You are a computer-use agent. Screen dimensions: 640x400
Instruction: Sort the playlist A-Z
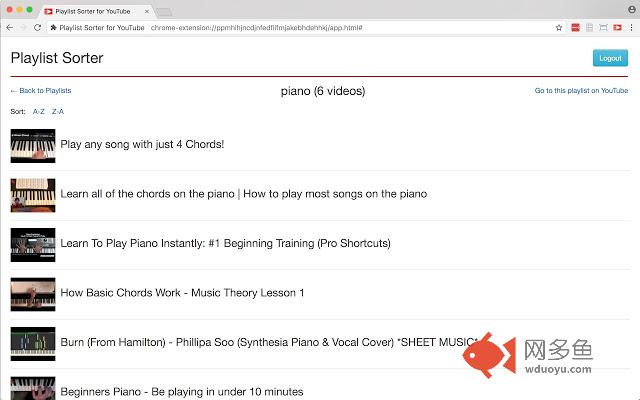point(38,111)
